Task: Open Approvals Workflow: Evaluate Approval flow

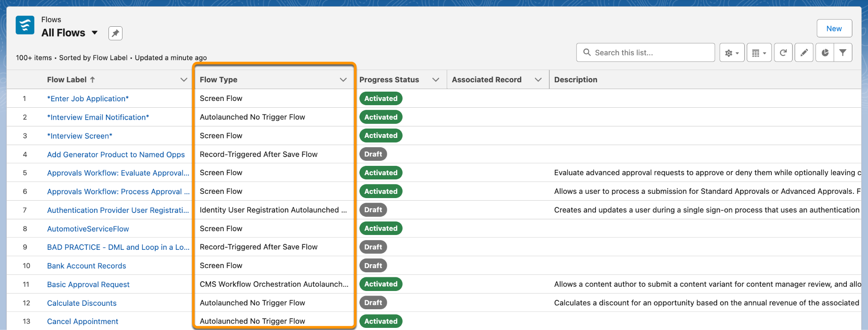Action: pyautogui.click(x=118, y=173)
